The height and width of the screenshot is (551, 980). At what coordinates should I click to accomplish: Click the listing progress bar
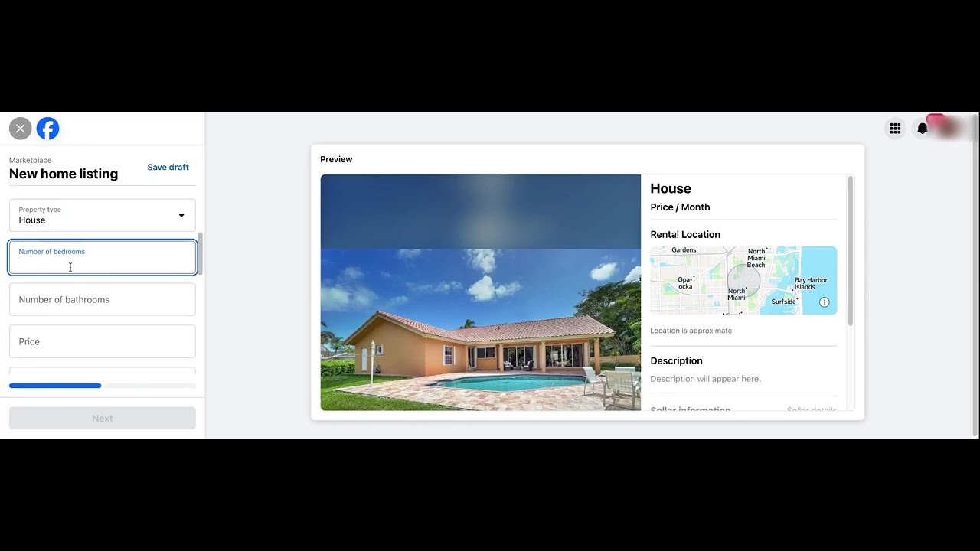pyautogui.click(x=103, y=386)
